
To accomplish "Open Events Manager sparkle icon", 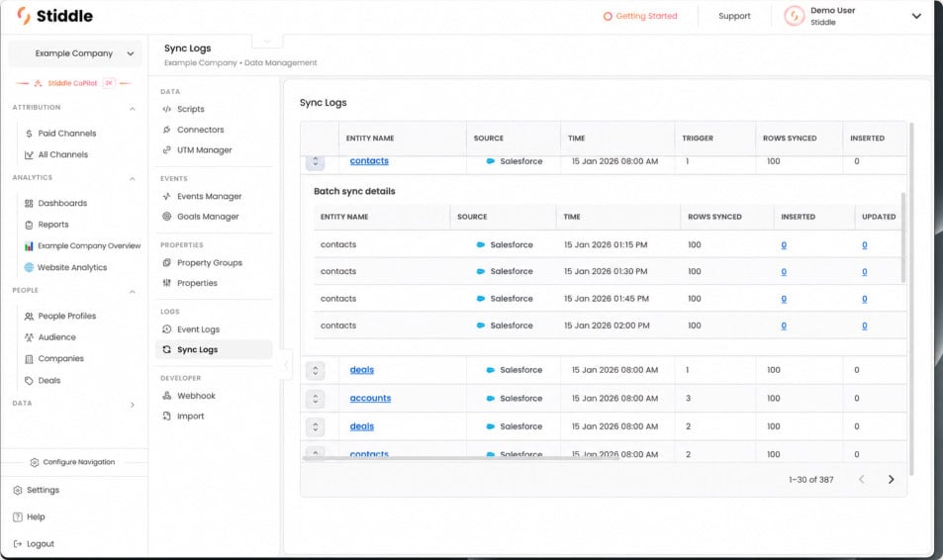I will point(167,196).
